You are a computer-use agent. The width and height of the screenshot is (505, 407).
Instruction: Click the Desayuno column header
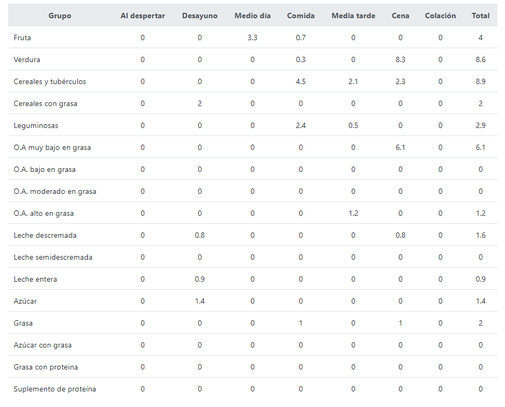(200, 16)
